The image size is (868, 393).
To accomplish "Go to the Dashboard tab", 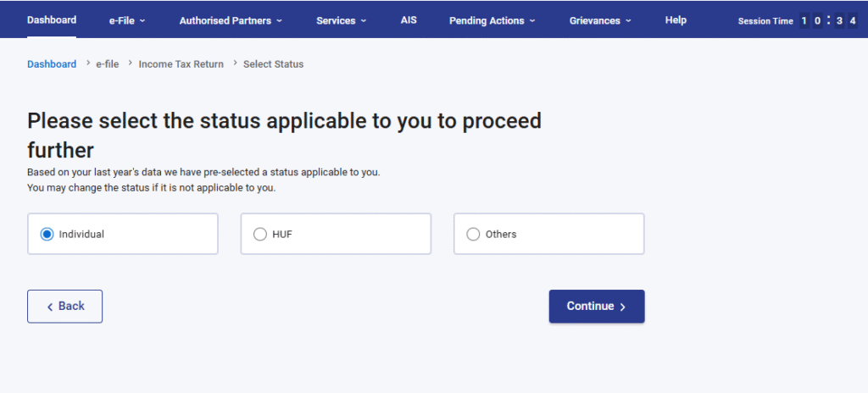I will (x=52, y=20).
